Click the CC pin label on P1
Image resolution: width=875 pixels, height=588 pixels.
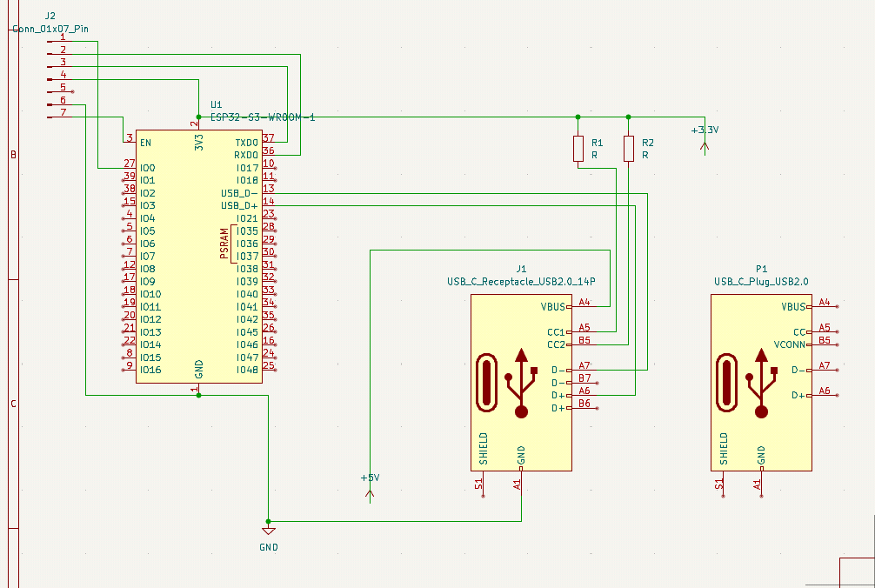799,332
